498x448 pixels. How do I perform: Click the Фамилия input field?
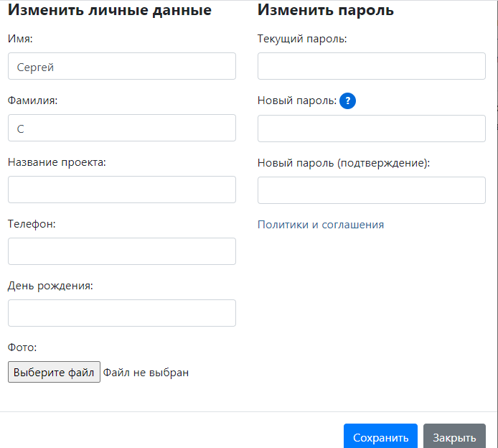pos(122,128)
